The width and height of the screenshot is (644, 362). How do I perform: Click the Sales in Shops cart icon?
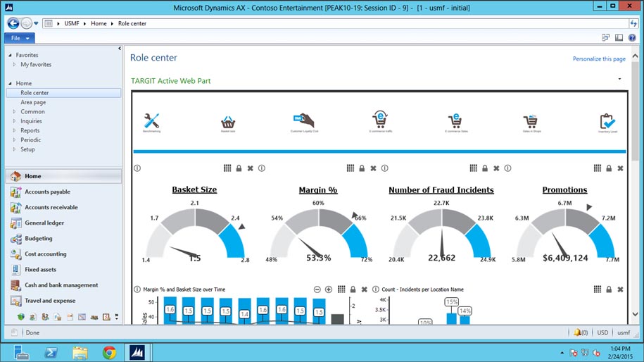point(530,121)
